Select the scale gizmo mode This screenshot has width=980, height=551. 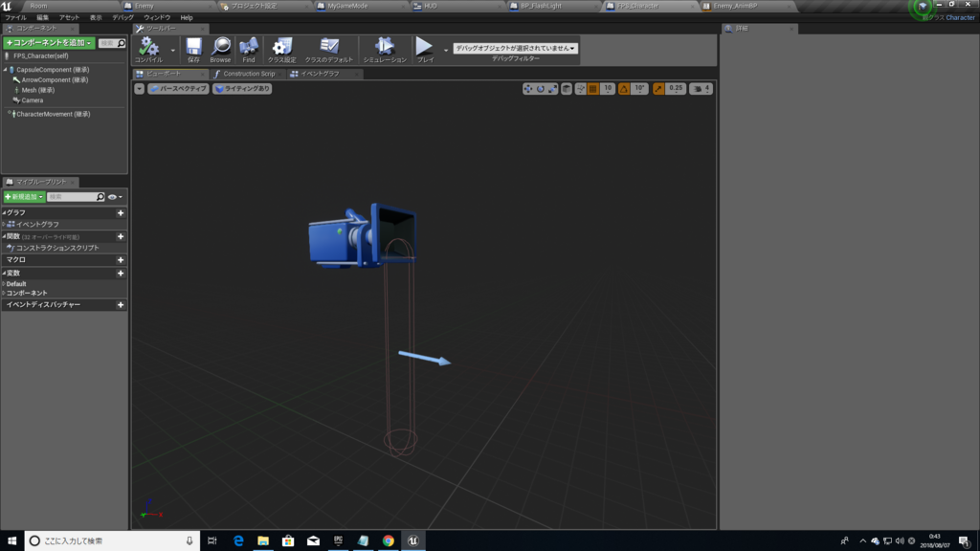click(x=553, y=89)
